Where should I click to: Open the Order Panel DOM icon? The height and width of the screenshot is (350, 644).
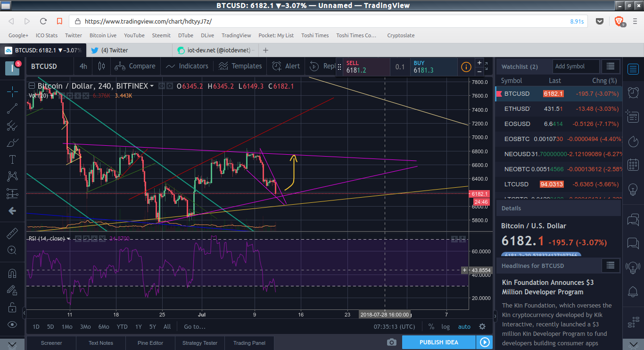633,322
